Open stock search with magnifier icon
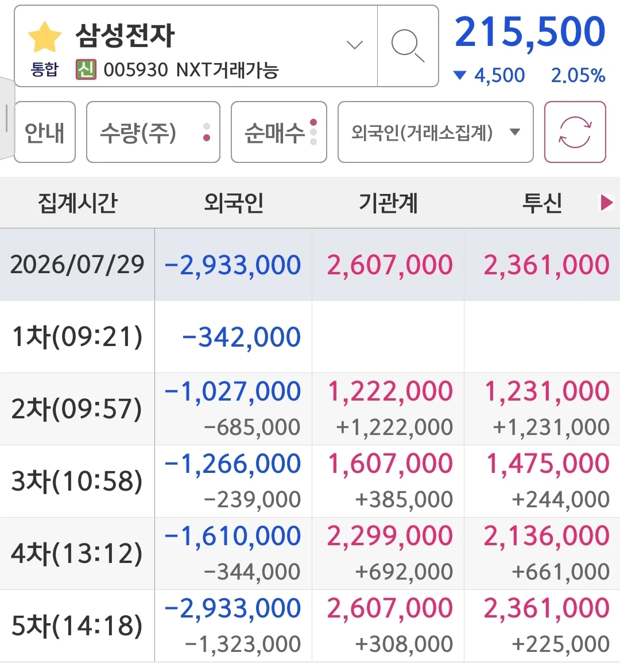Viewport: 620px width, 672px height. [408, 46]
